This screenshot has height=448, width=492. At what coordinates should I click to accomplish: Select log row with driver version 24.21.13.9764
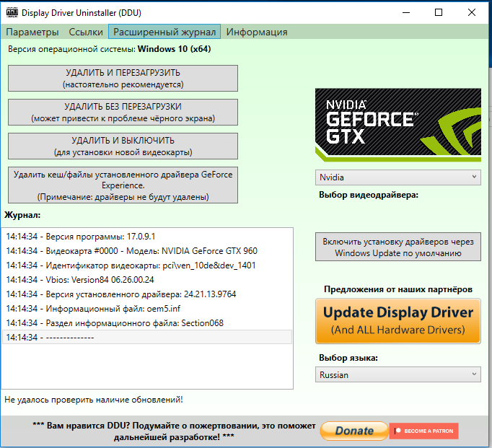(x=147, y=294)
